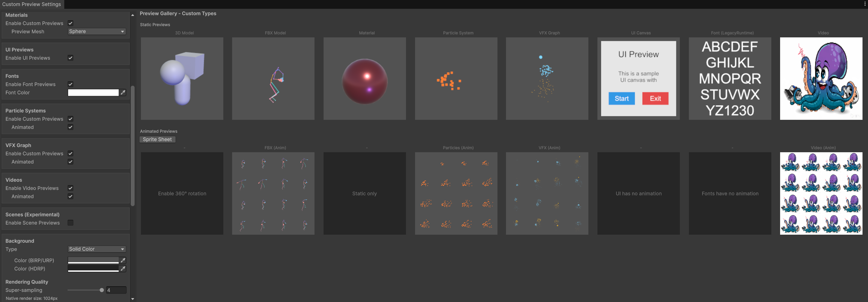Click the Color (BiRP/URP) swatch
868x302 pixels.
pyautogui.click(x=93, y=260)
